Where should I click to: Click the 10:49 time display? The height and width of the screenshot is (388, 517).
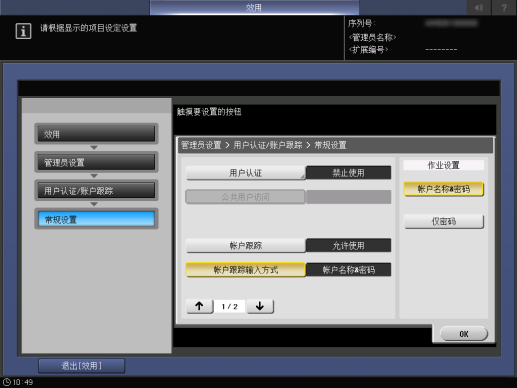23,382
